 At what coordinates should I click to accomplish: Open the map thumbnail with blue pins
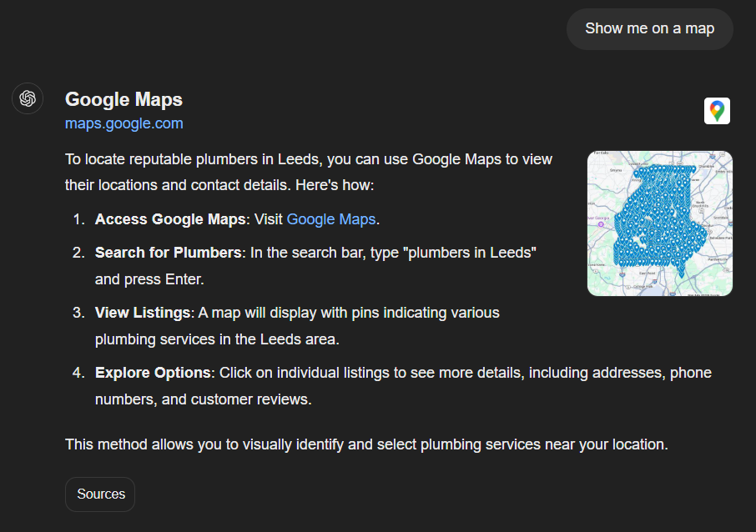tap(659, 223)
